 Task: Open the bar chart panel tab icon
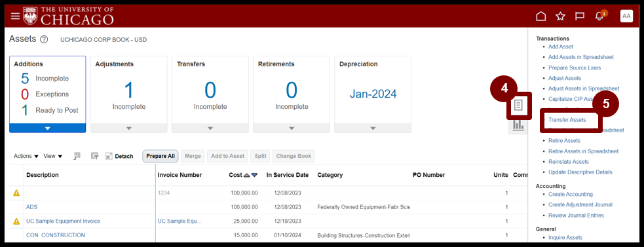518,125
